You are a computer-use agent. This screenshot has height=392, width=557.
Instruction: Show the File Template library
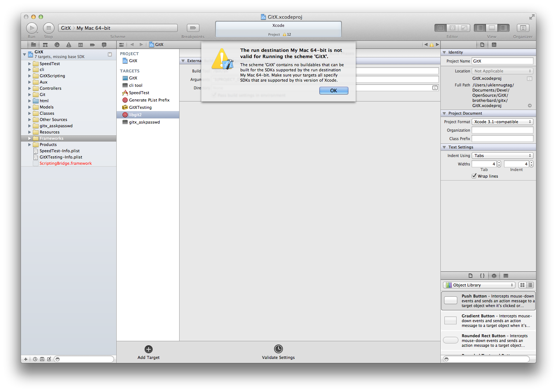coord(471,276)
